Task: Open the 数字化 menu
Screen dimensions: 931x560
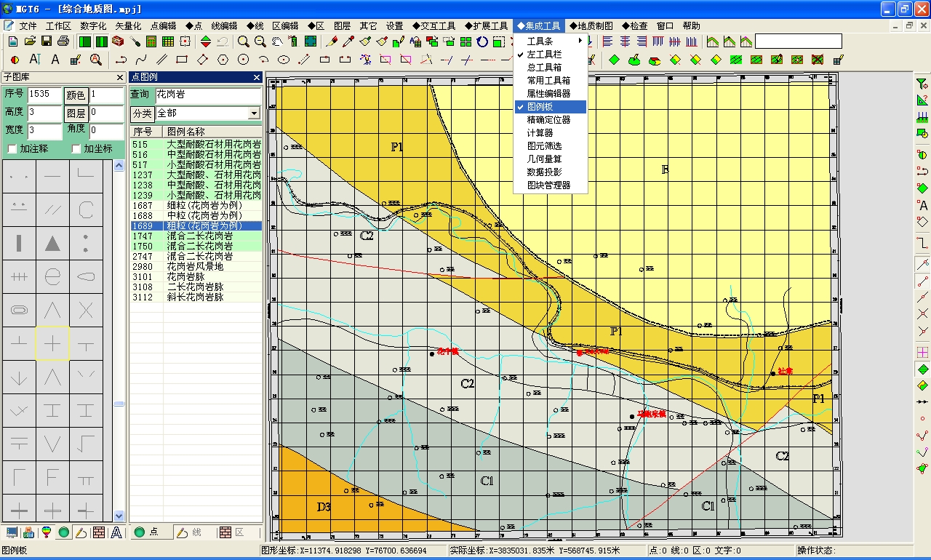Action: point(93,25)
